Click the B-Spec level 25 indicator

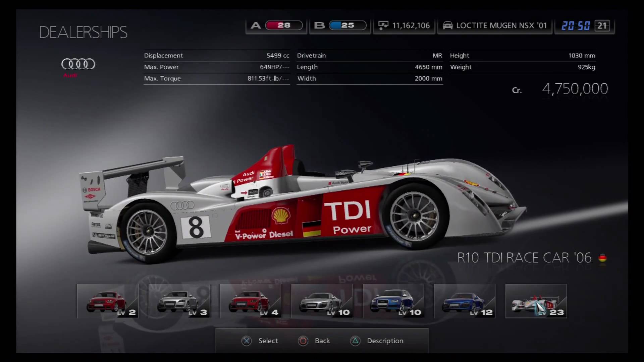tap(347, 25)
